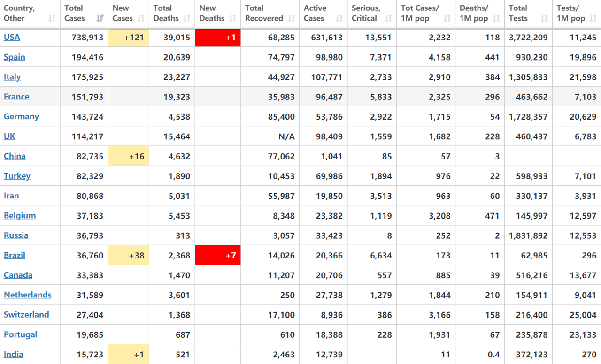Click the Total Recovered column header text
The height and width of the screenshot is (364, 601).
click(x=264, y=13)
